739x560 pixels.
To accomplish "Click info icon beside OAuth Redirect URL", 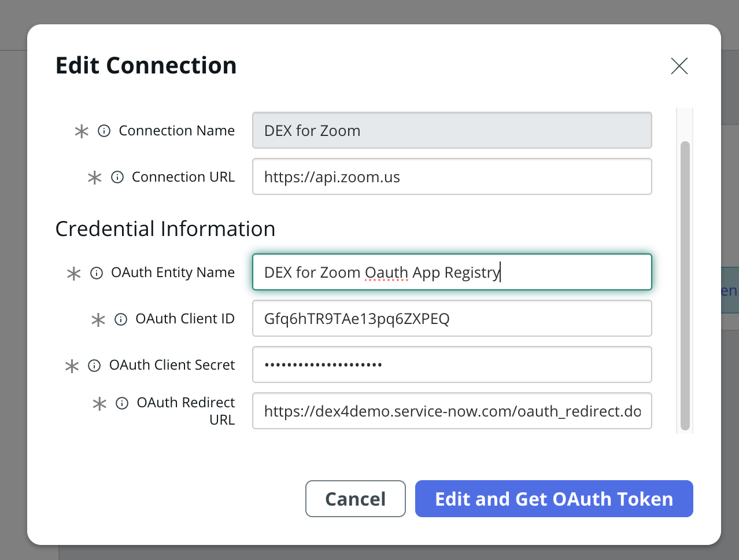I will pos(122,403).
